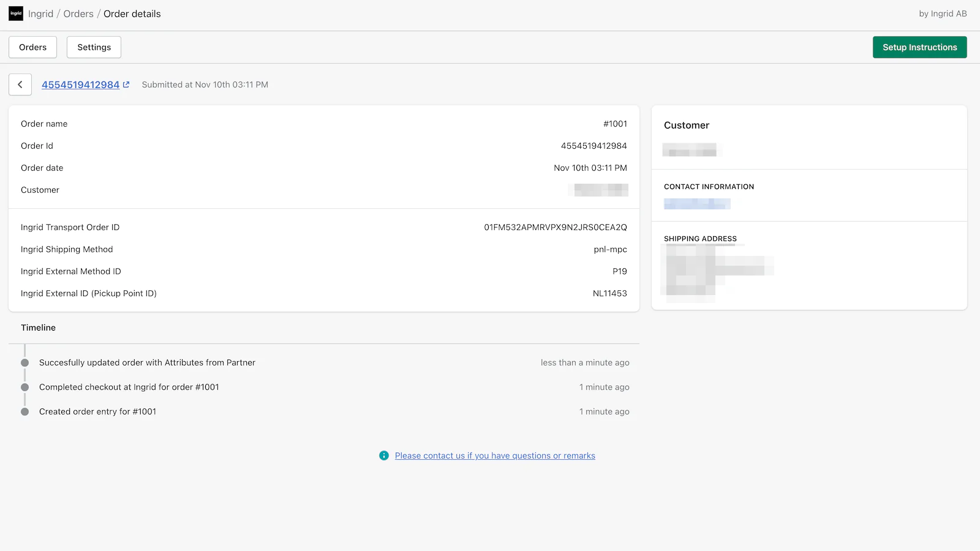Select order date value Nov 10th 03:11 PM
980x551 pixels.
click(x=590, y=168)
